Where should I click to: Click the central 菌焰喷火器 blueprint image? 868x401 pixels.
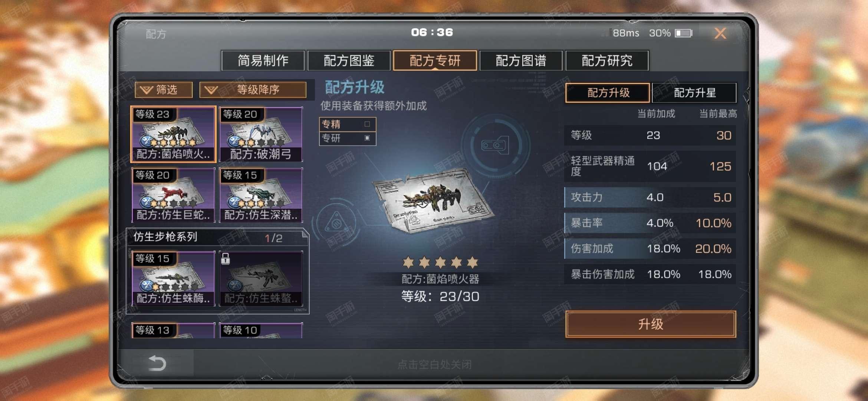click(433, 200)
